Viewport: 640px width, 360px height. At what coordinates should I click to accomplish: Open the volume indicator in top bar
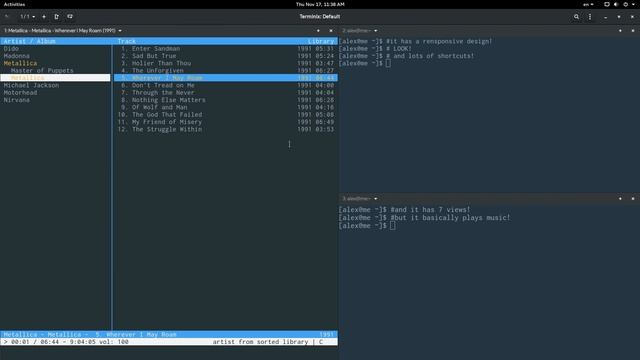(616, 4)
